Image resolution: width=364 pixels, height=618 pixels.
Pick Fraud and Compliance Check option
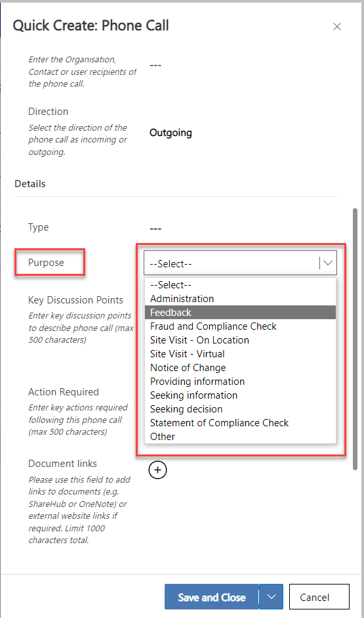point(240,326)
